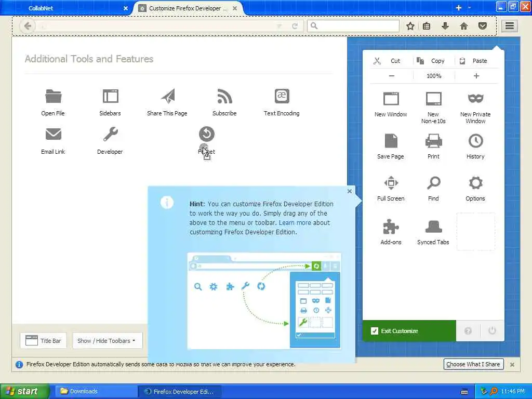Click the empty placeholder slot in menu panel
Screen dimensions: 532x399
pos(476,232)
